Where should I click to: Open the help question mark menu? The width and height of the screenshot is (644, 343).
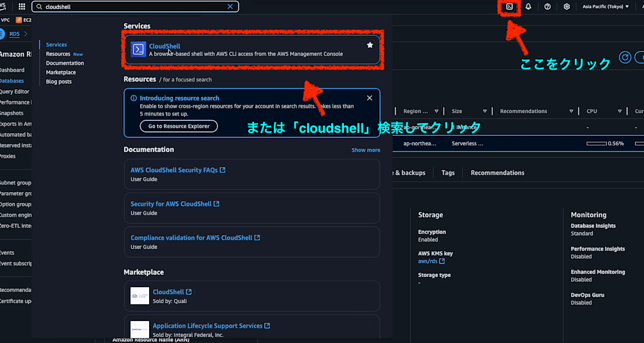click(x=547, y=7)
